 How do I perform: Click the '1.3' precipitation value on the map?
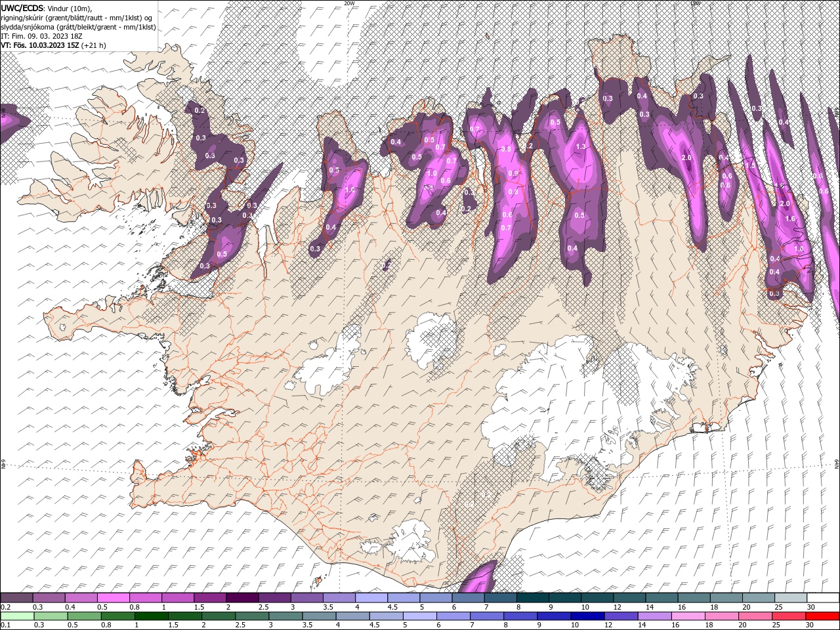[580, 147]
